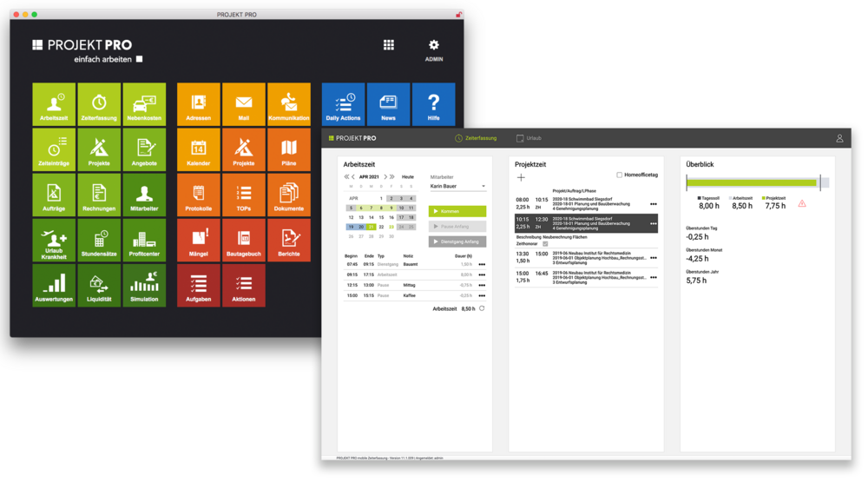Open the Nebenkosten tile
This screenshot has width=868, height=489.
pyautogui.click(x=144, y=104)
